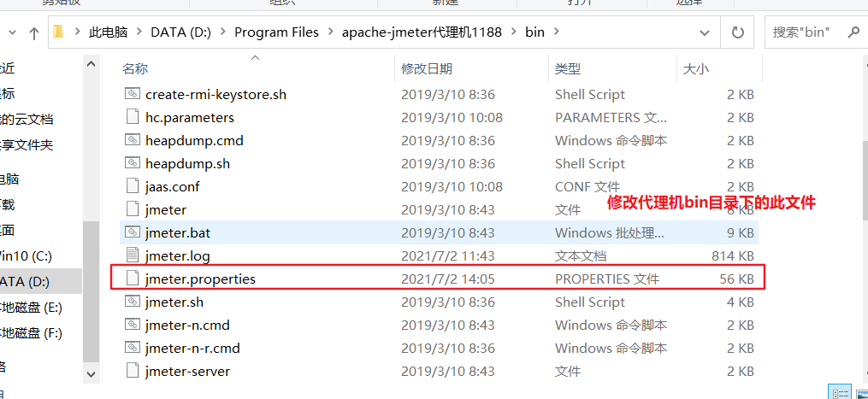This screenshot has width=868, height=399.
Task: Select the jaas.conf file name
Action: (x=172, y=186)
